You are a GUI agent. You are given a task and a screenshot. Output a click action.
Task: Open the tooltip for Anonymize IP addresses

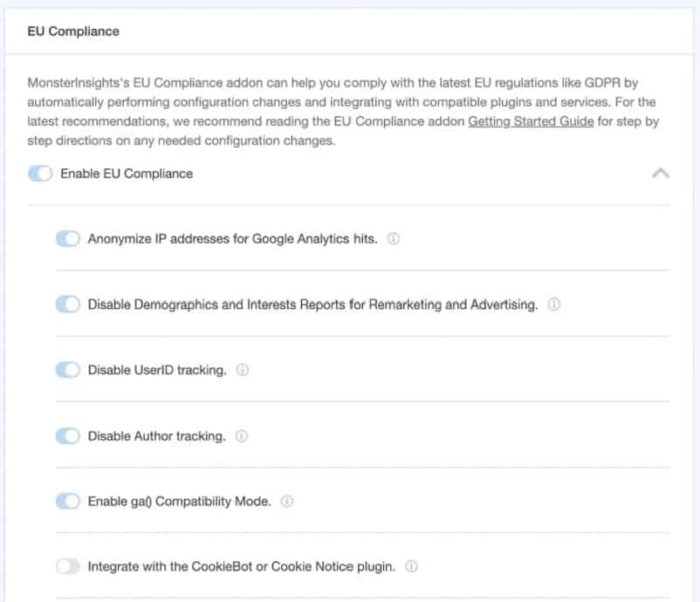pos(393,237)
